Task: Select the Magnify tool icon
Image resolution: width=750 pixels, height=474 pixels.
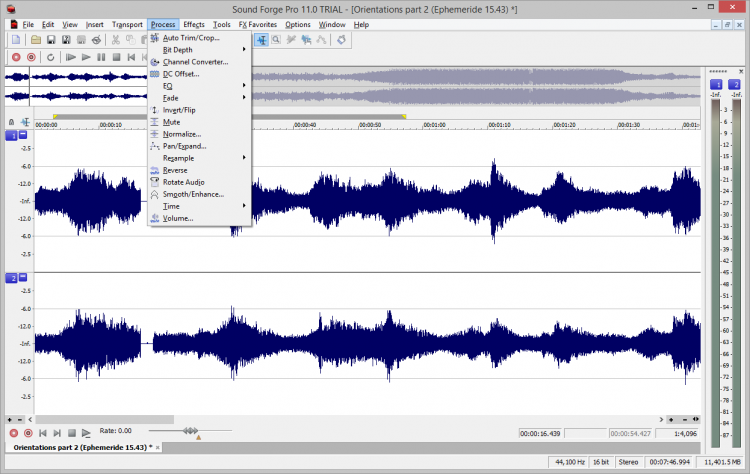Action: (x=276, y=40)
